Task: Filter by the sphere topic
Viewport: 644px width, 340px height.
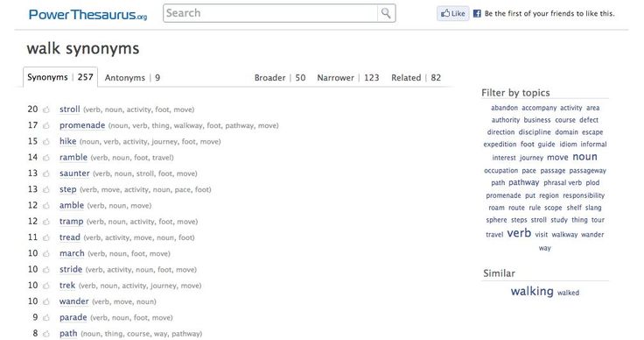Action: coord(496,220)
